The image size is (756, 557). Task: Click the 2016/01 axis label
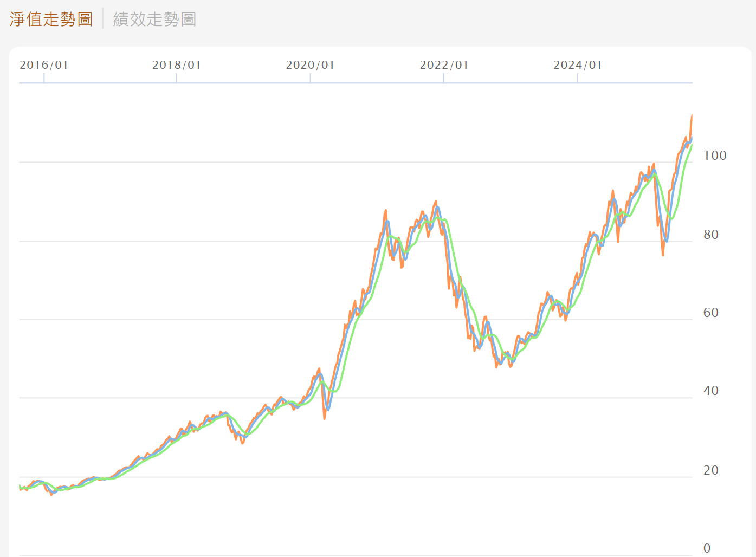pos(44,64)
